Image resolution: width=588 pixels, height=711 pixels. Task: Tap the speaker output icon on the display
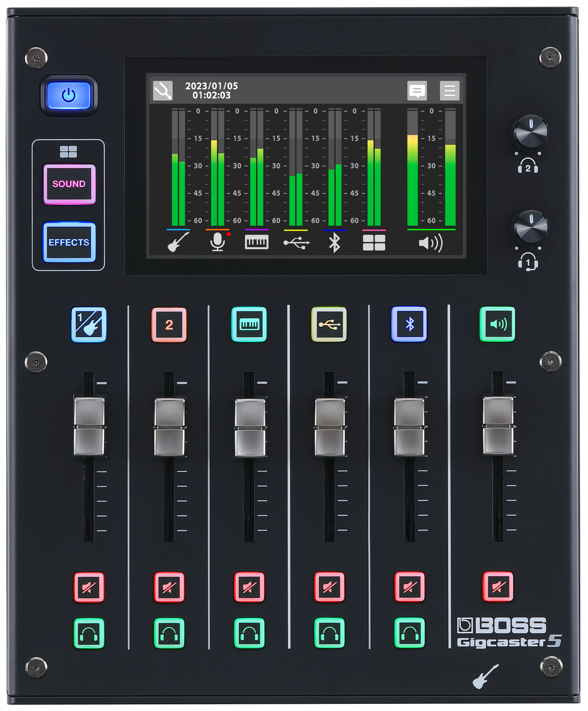431,243
